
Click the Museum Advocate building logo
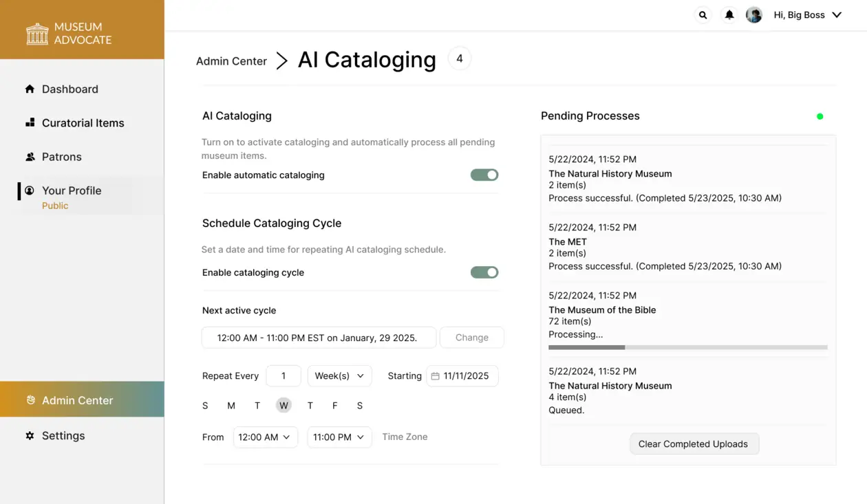tap(37, 34)
